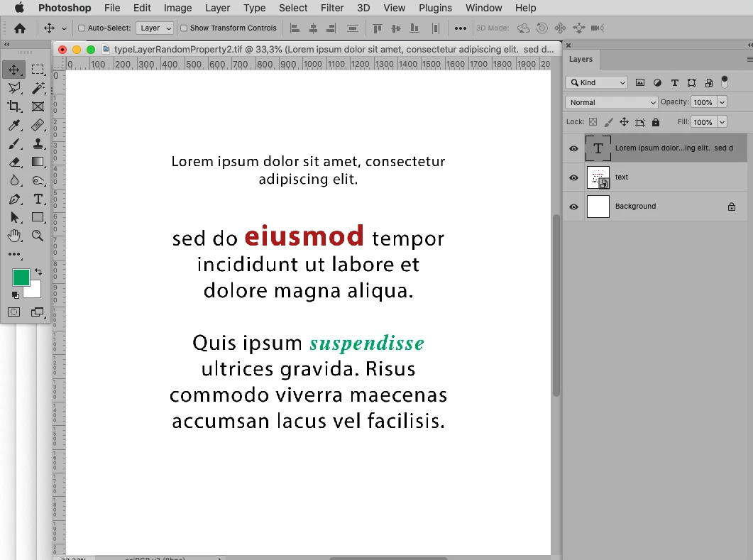Open the Apple menu
The height and width of the screenshot is (560, 753).
coord(19,8)
